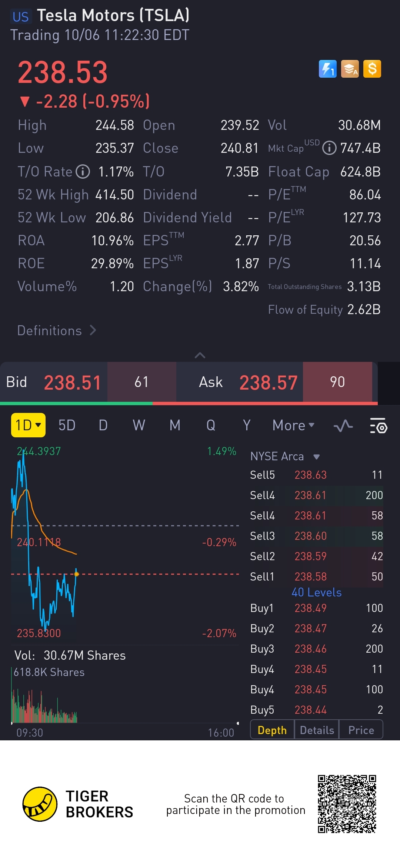400x868 pixels.
Task: Tap the Vol 30.68M value
Action: 359,125
